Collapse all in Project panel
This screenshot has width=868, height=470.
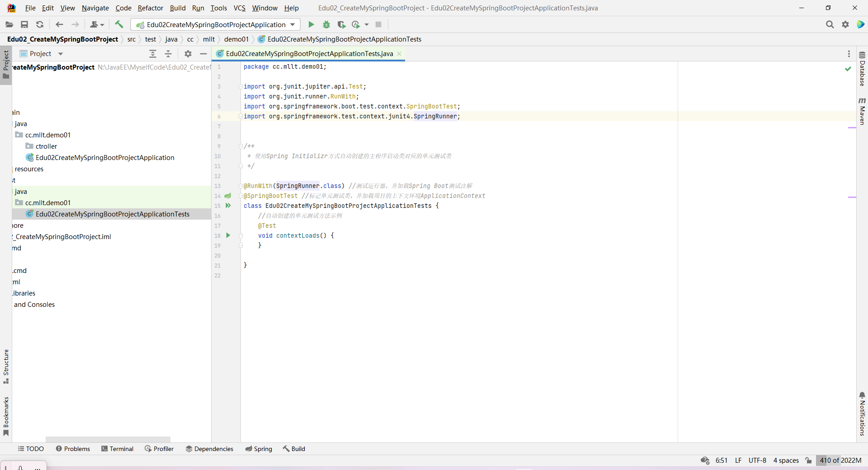point(168,54)
